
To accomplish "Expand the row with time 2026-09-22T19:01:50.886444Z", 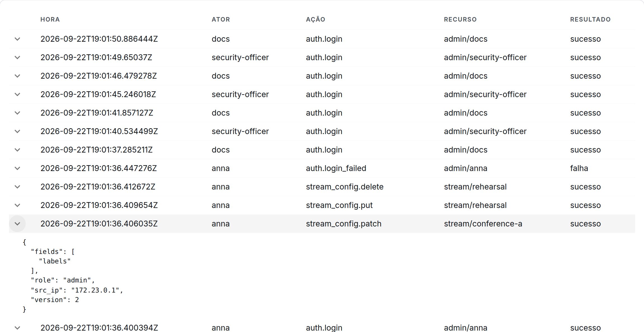I will (x=17, y=39).
